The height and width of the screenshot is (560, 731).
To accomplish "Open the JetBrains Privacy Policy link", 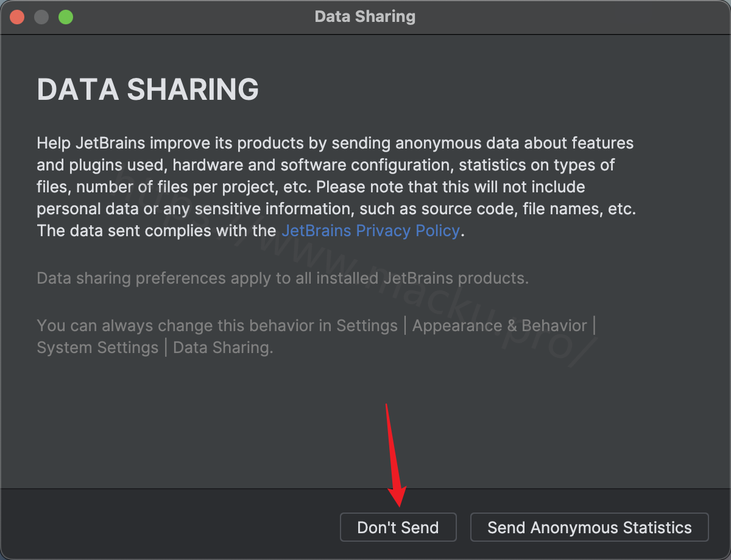I will [x=370, y=231].
